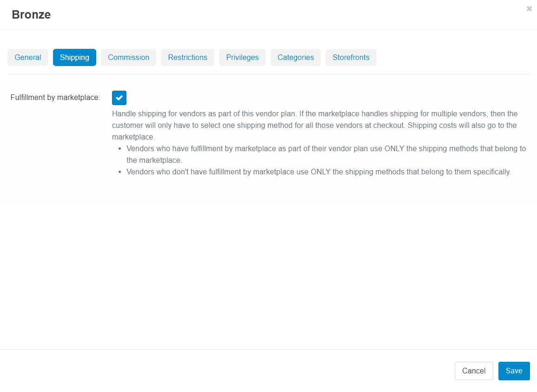Image resolution: width=537 pixels, height=392 pixels.
Task: Click the Cancel button
Action: [x=474, y=371]
